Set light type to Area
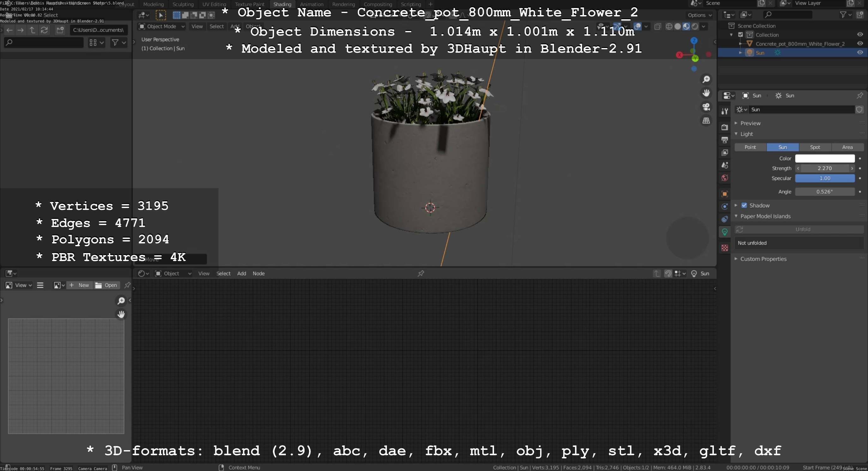Screen dimensions: 868x471 tap(847, 147)
